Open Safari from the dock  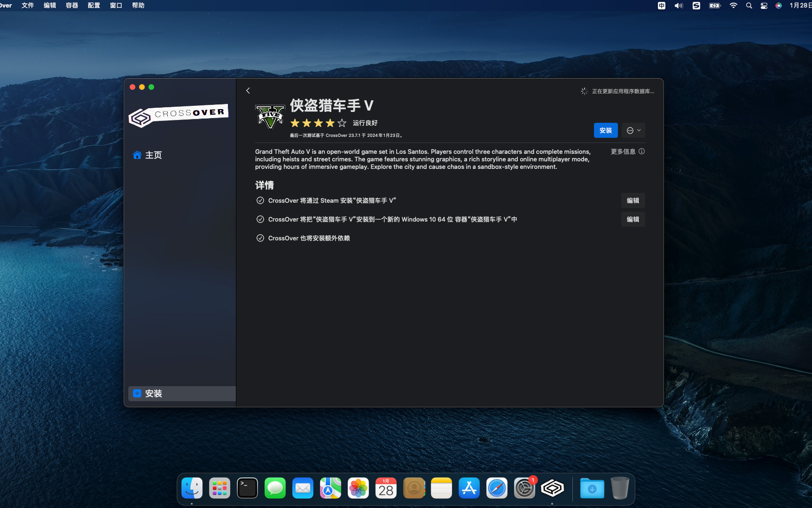(x=497, y=488)
